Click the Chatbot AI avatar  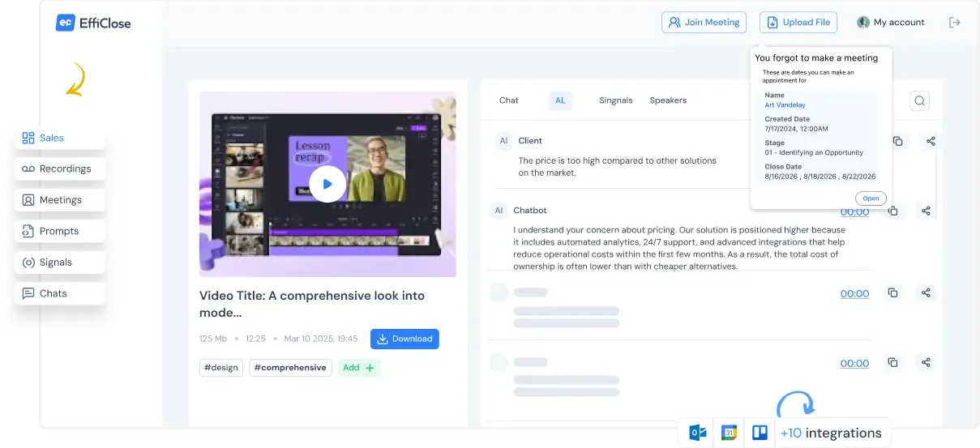tap(499, 211)
